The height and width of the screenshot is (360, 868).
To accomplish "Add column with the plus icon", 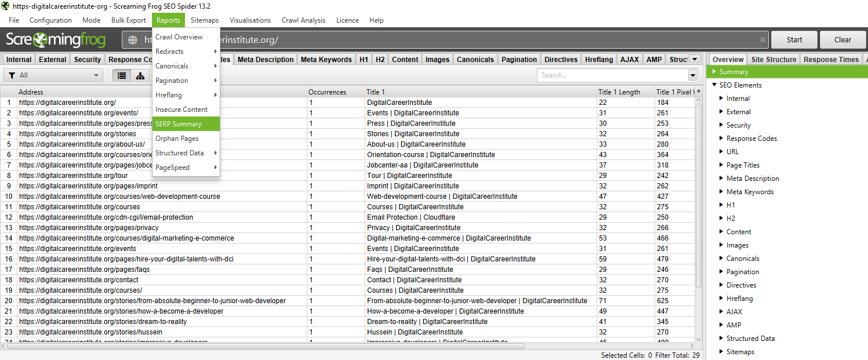I will point(699,92).
